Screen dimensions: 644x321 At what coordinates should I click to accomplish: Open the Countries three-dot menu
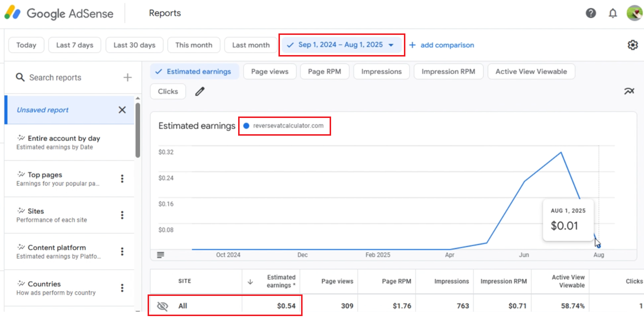[122, 288]
